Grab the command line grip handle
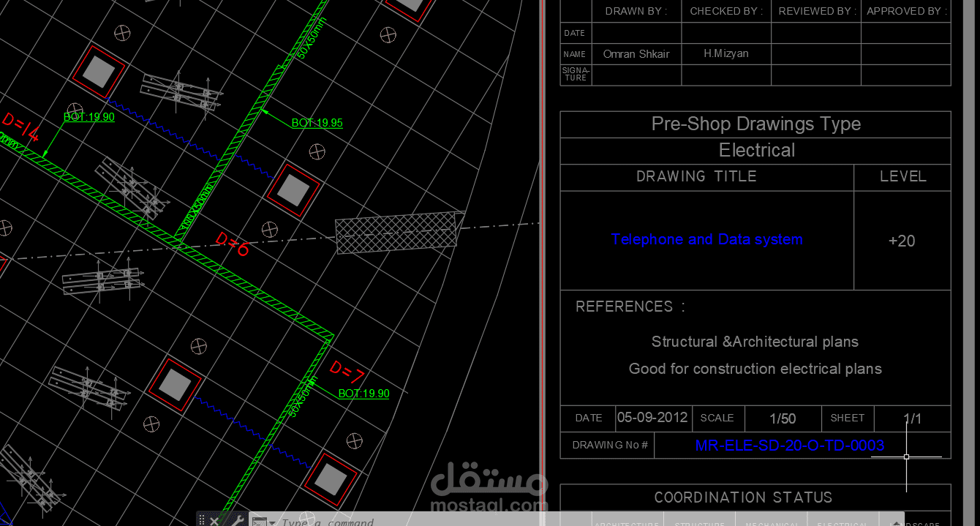The width and height of the screenshot is (980, 526). (x=202, y=521)
